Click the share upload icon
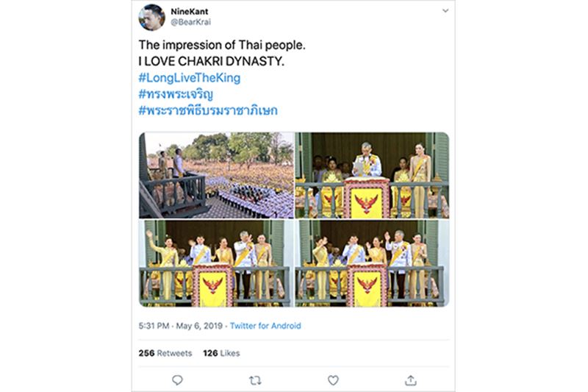588x392 pixels. (x=411, y=379)
